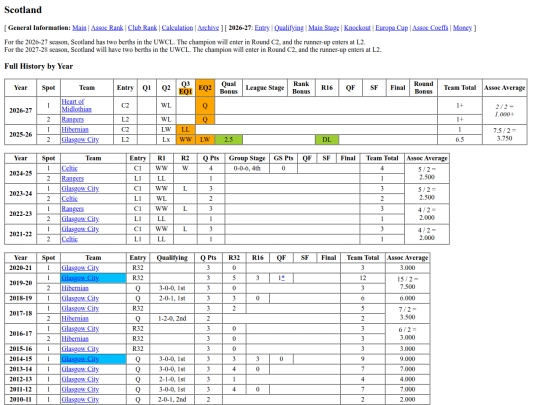540x405 pixels.
Task: Select the 'Scotland' page heading
Action: click(23, 10)
